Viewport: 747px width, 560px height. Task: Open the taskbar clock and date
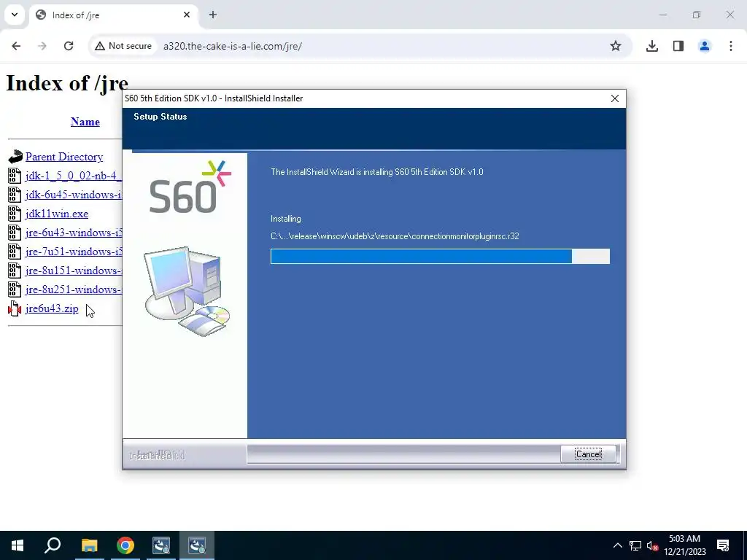point(685,545)
